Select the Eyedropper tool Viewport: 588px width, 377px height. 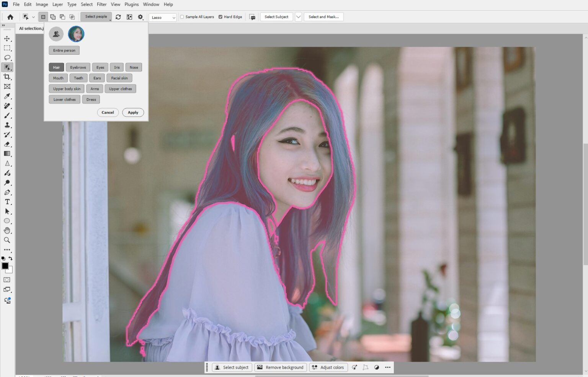pyautogui.click(x=7, y=96)
